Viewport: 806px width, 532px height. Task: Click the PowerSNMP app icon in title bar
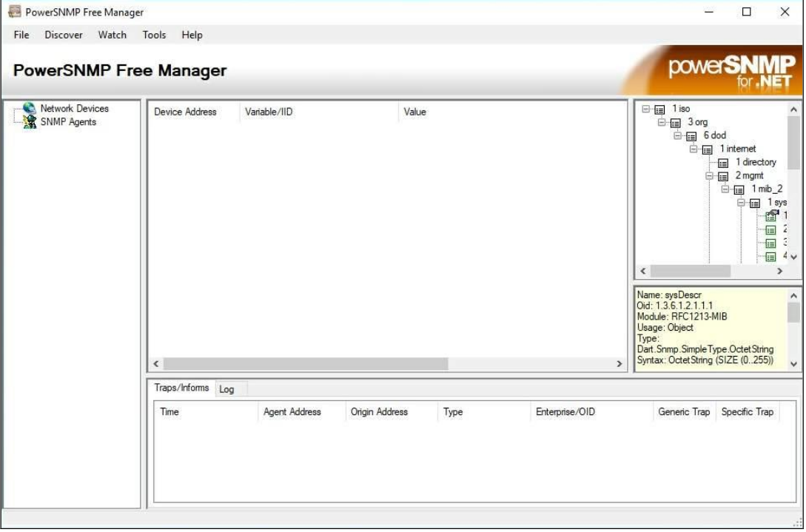[14, 11]
